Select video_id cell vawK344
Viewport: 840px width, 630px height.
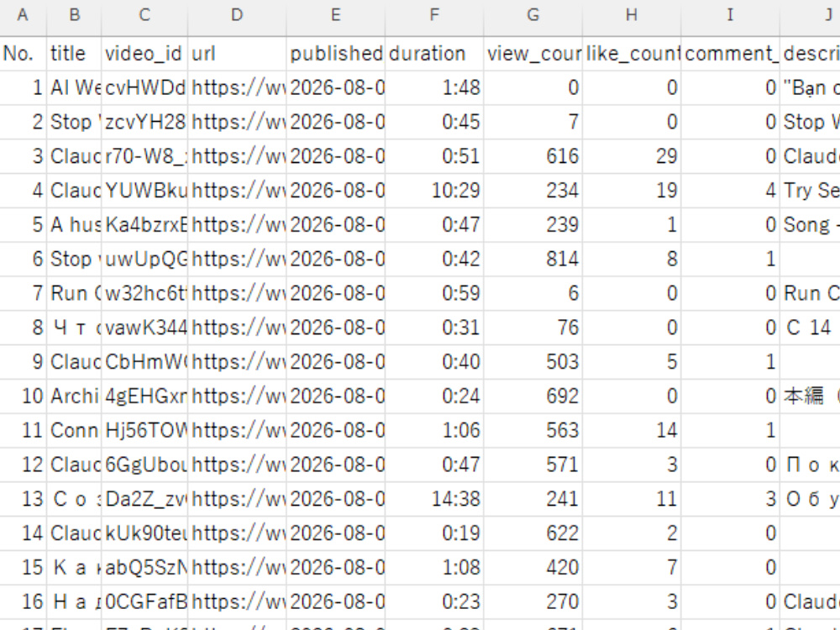pos(144,328)
